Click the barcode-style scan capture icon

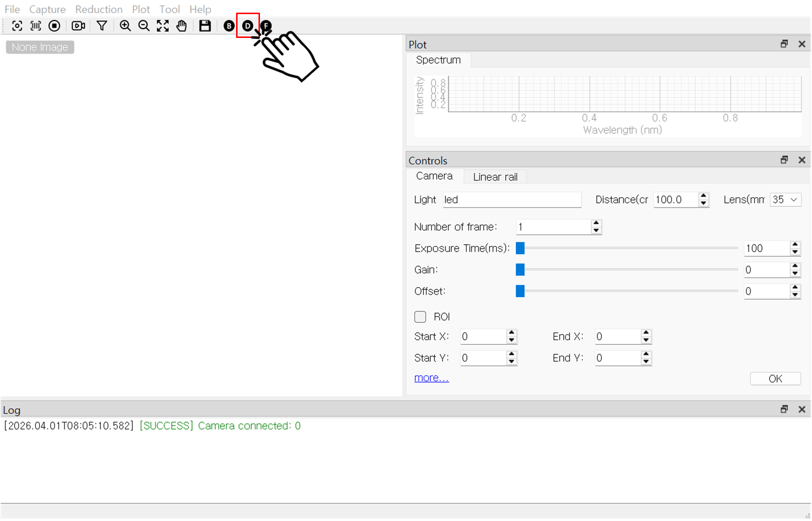point(36,26)
